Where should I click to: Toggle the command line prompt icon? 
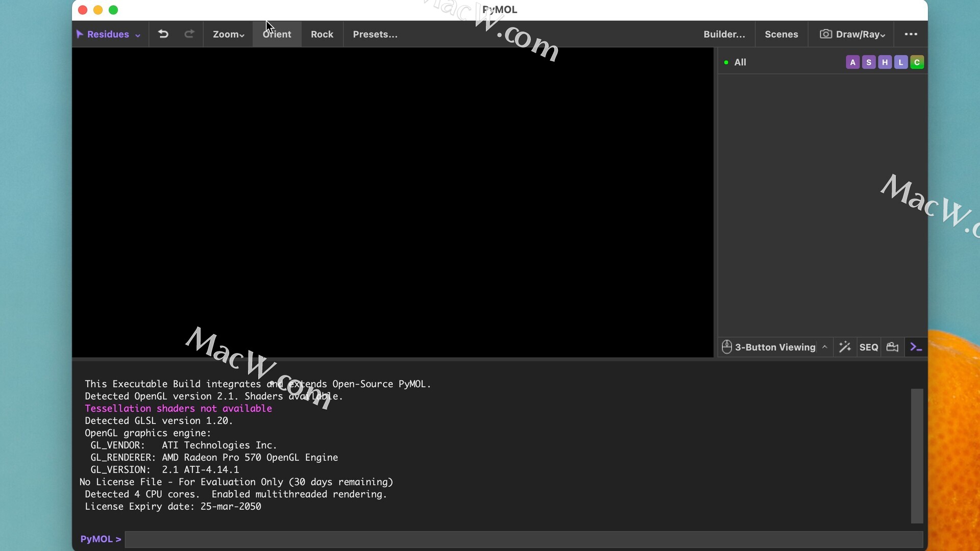[x=916, y=347]
